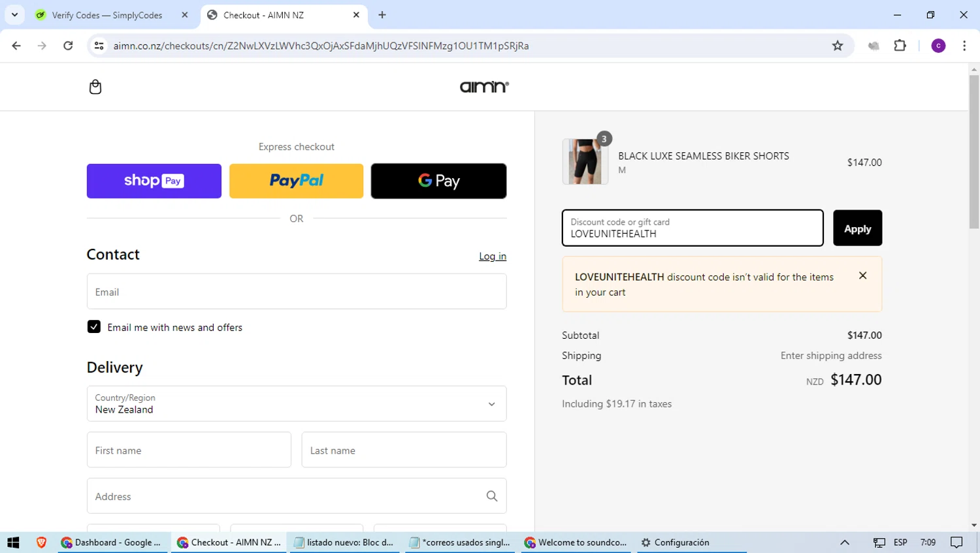Open the tab search dropdown arrow
Viewport: 980px width, 553px height.
14,14
